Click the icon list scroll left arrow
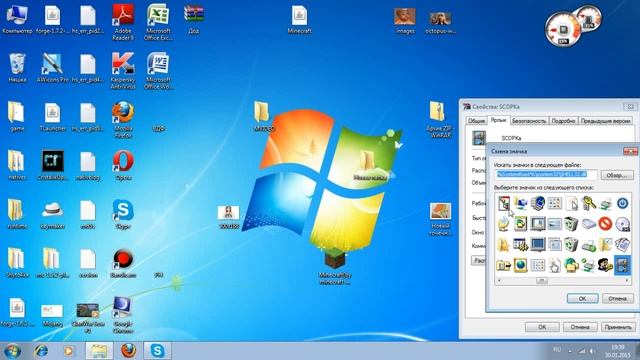Screen dimensions: 640x360 click(x=499, y=280)
